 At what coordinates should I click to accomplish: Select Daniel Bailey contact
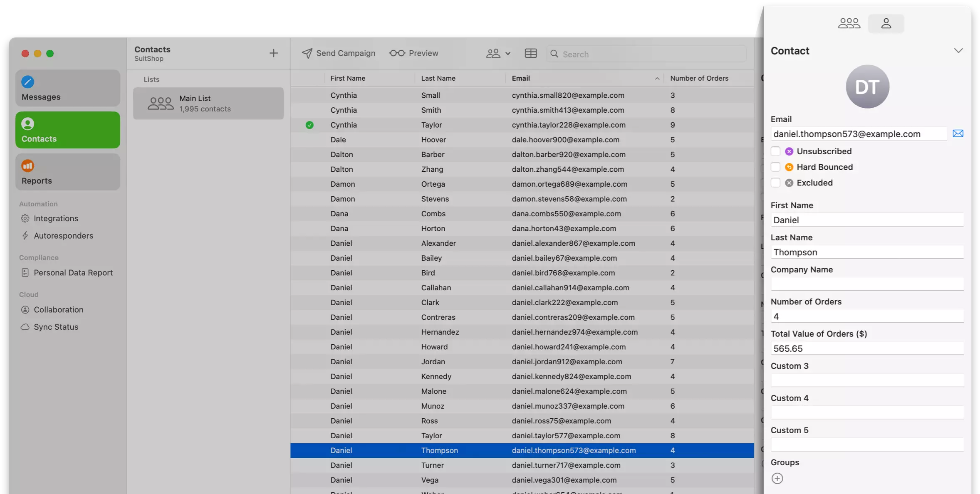[522, 258]
